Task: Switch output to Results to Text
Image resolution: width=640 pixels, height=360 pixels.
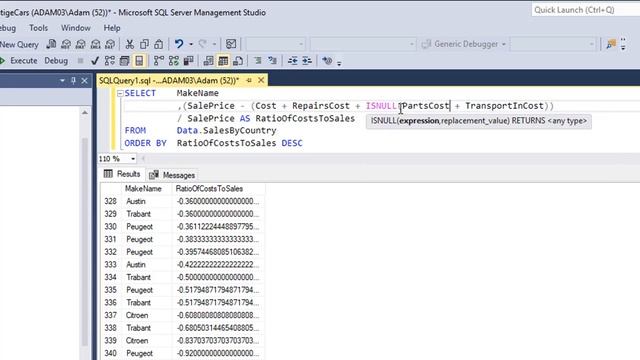Action: [208, 61]
